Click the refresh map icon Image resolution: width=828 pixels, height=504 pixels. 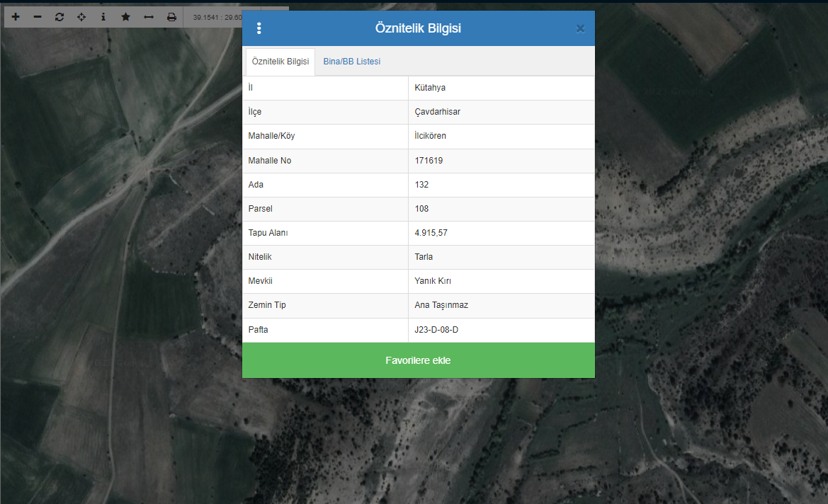[x=59, y=17]
